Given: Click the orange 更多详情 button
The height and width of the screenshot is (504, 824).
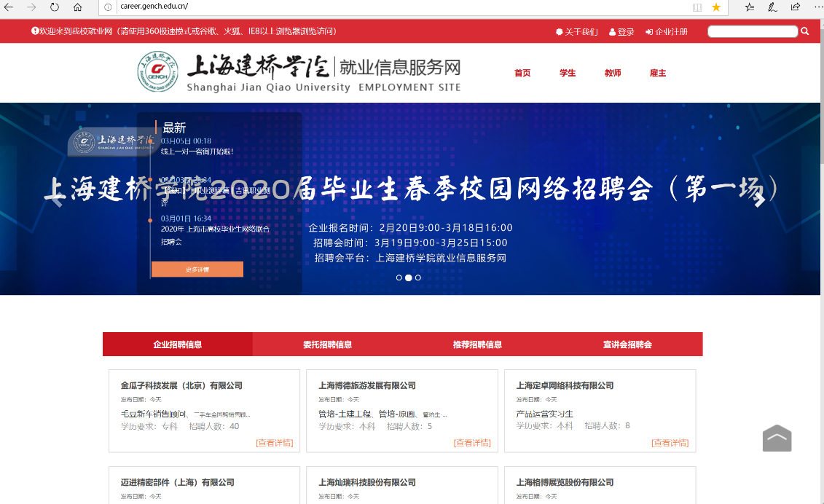Looking at the screenshot, I should pos(197,269).
